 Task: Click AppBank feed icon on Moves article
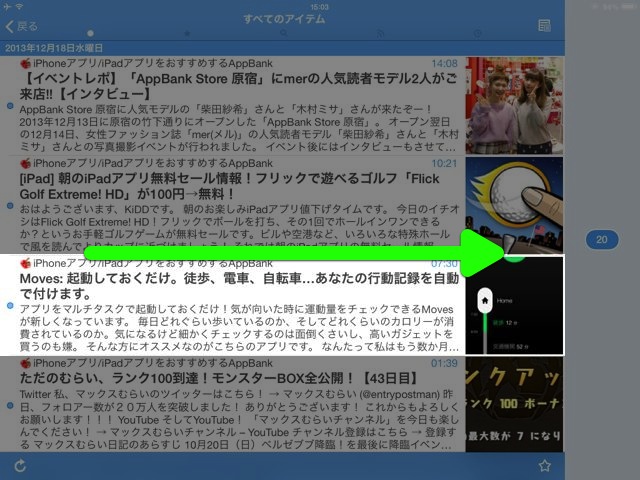25,263
